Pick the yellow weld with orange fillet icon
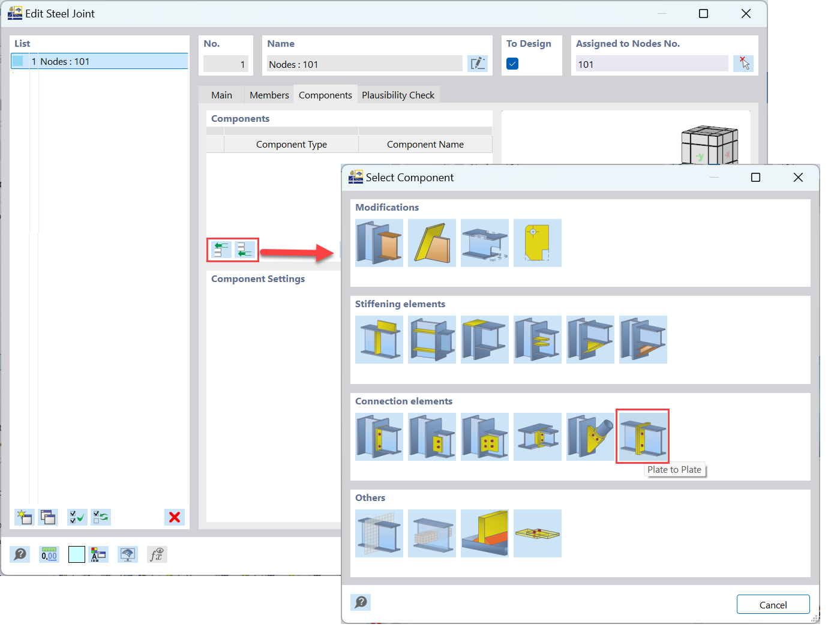The image size is (840, 630). [485, 533]
